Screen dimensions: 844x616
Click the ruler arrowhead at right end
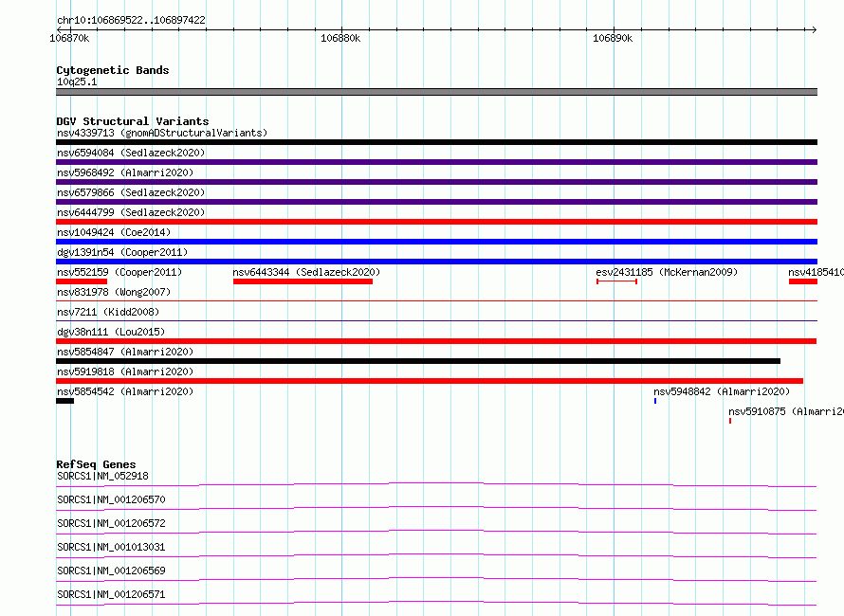click(814, 29)
